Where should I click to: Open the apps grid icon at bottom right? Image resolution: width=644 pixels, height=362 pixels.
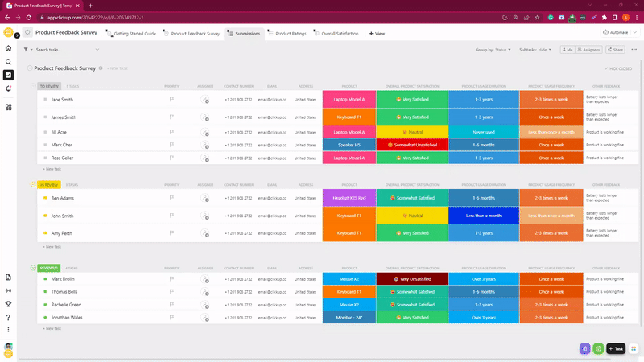click(x=634, y=349)
